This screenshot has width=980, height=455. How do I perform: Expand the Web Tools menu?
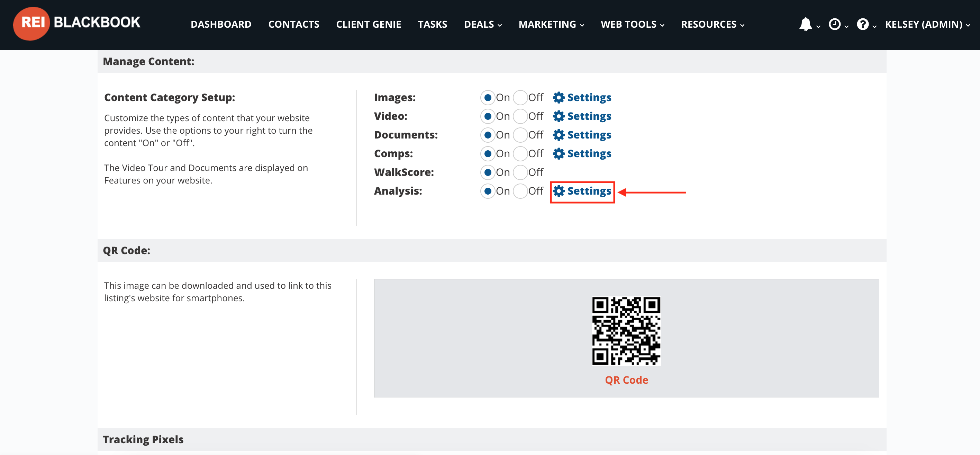pos(632,24)
